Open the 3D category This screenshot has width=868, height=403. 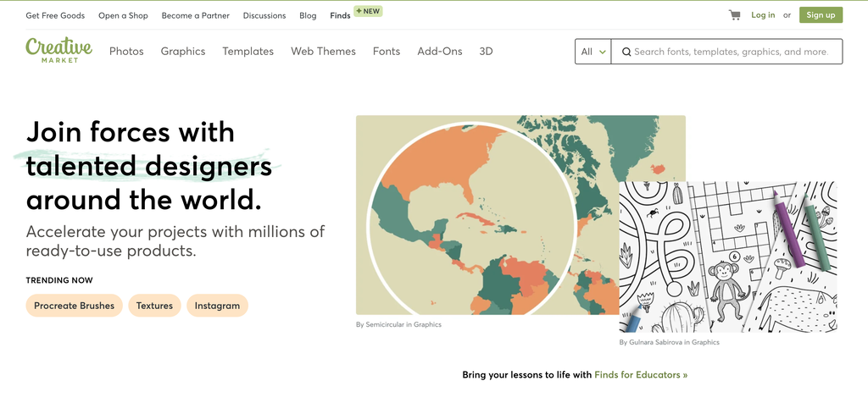[x=486, y=52]
